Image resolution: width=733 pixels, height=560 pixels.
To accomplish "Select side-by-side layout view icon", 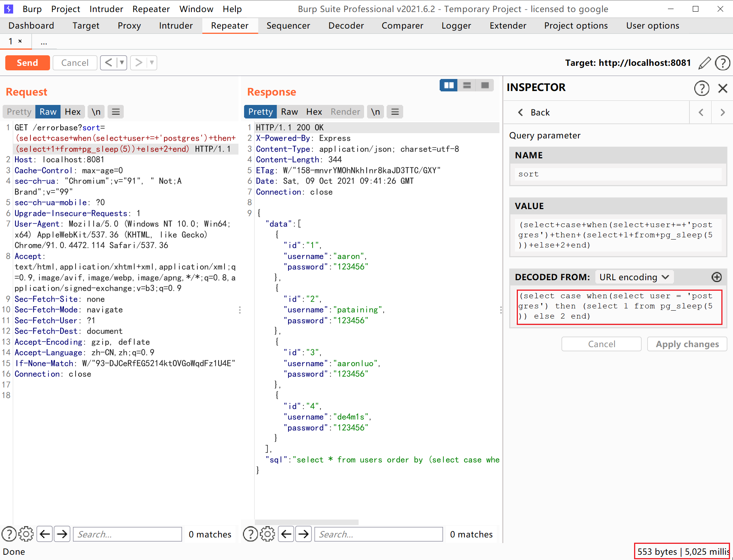I will (449, 85).
